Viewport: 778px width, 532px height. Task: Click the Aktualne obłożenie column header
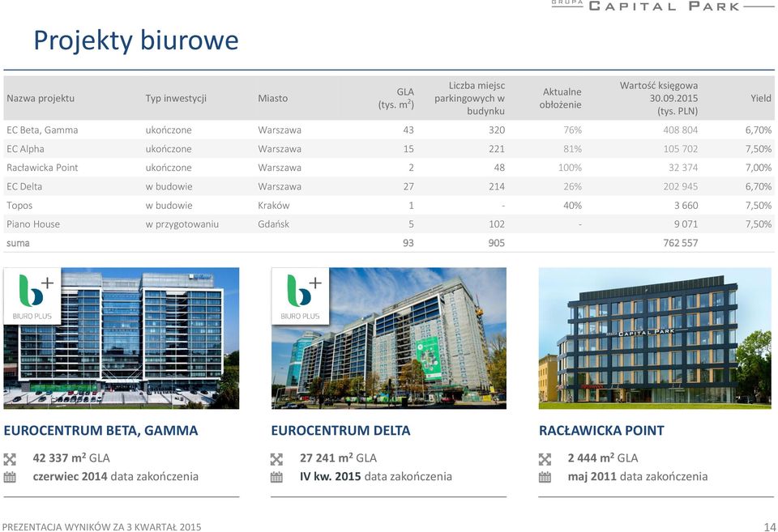click(x=561, y=98)
